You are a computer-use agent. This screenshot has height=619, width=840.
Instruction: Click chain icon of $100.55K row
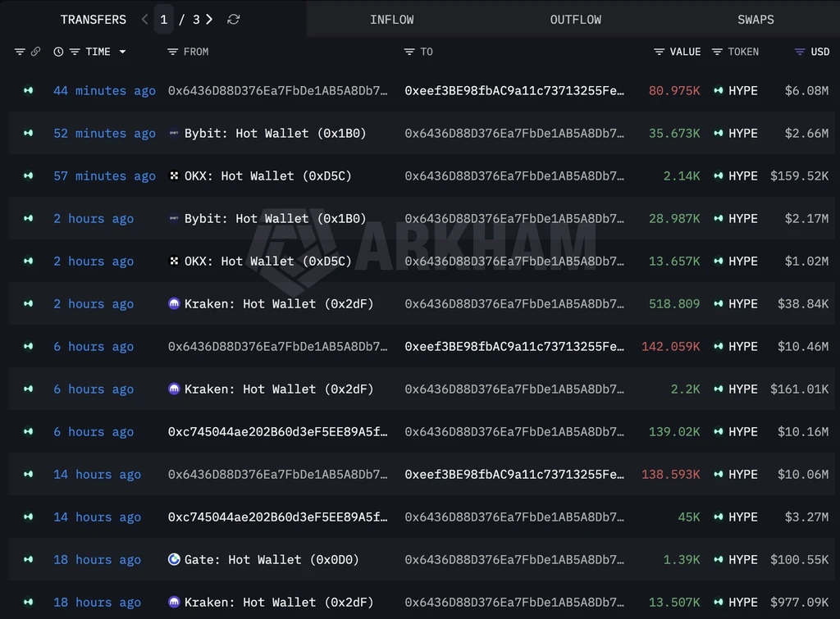tap(29, 560)
